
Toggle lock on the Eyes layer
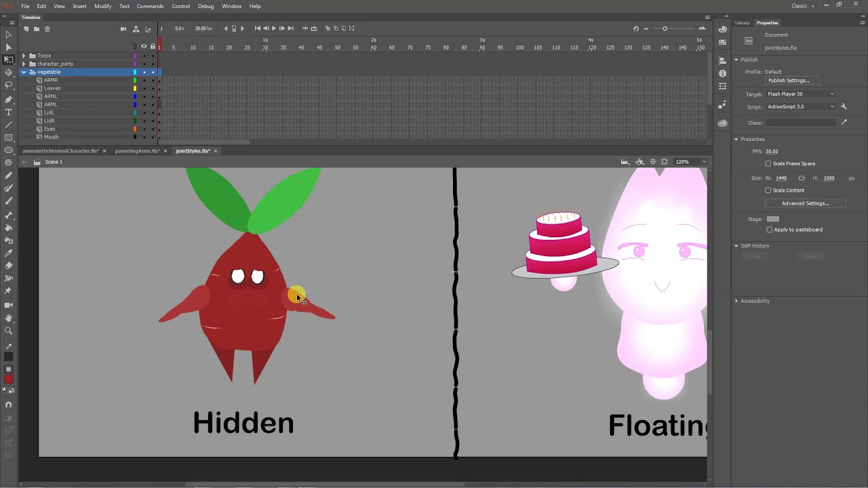click(153, 129)
